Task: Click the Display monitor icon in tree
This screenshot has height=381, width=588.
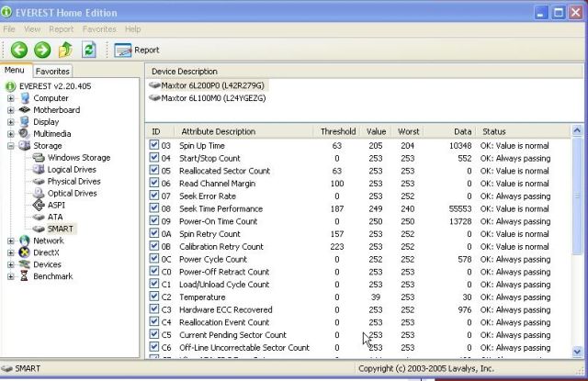Action: [x=25, y=122]
